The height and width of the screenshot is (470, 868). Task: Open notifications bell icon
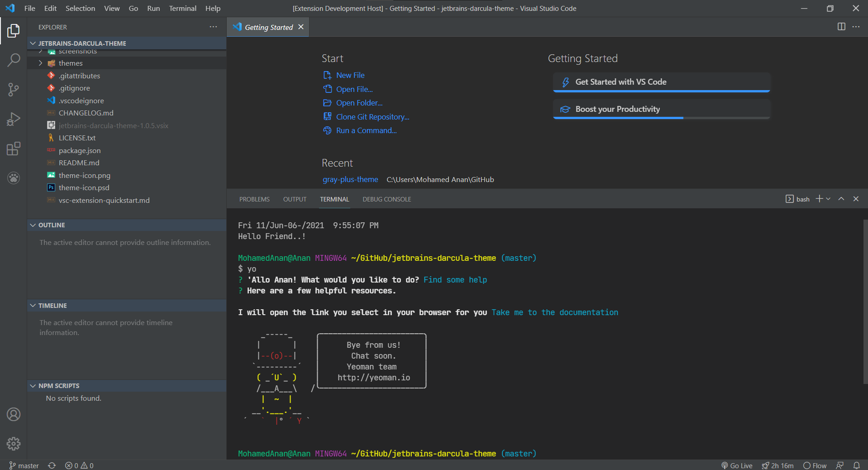click(x=857, y=465)
